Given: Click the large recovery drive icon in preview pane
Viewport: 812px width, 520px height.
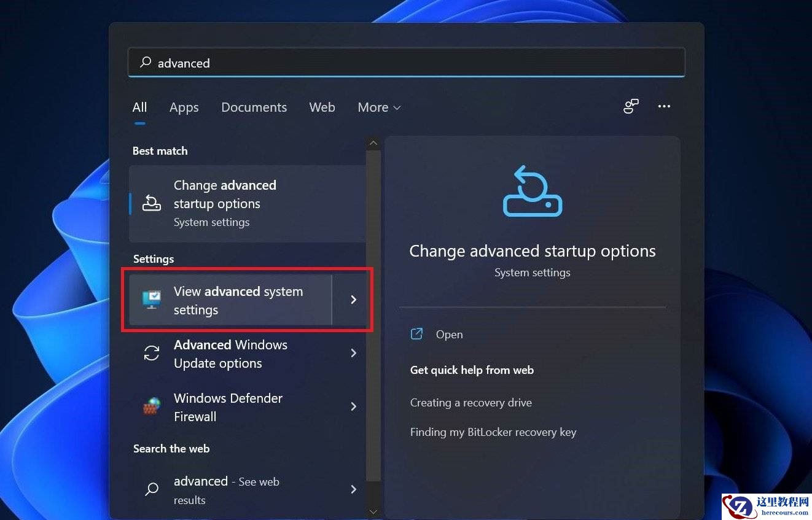Looking at the screenshot, I should pyautogui.click(x=532, y=191).
